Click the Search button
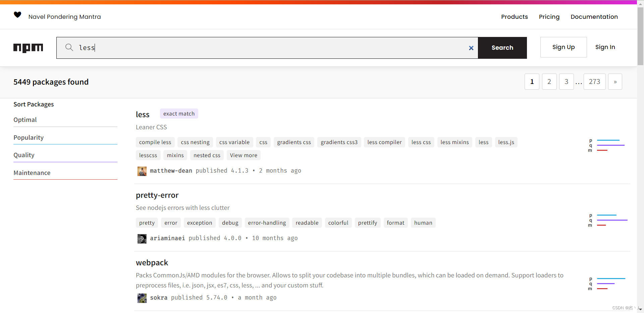Screen dimensions: 644x313 point(502,48)
